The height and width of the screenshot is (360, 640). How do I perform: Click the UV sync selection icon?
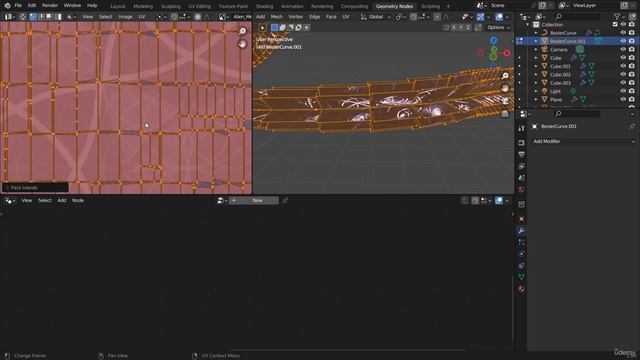(x=23, y=17)
